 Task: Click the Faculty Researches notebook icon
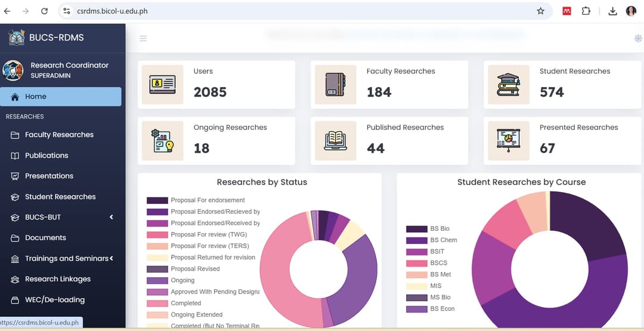coord(335,85)
